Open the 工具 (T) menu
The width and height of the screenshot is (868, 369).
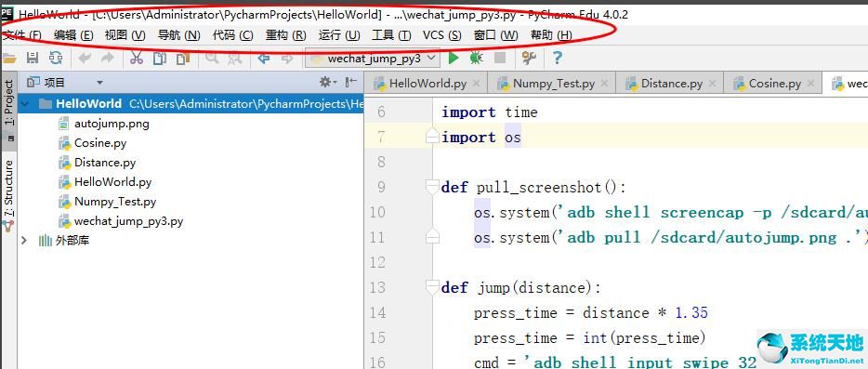point(391,35)
